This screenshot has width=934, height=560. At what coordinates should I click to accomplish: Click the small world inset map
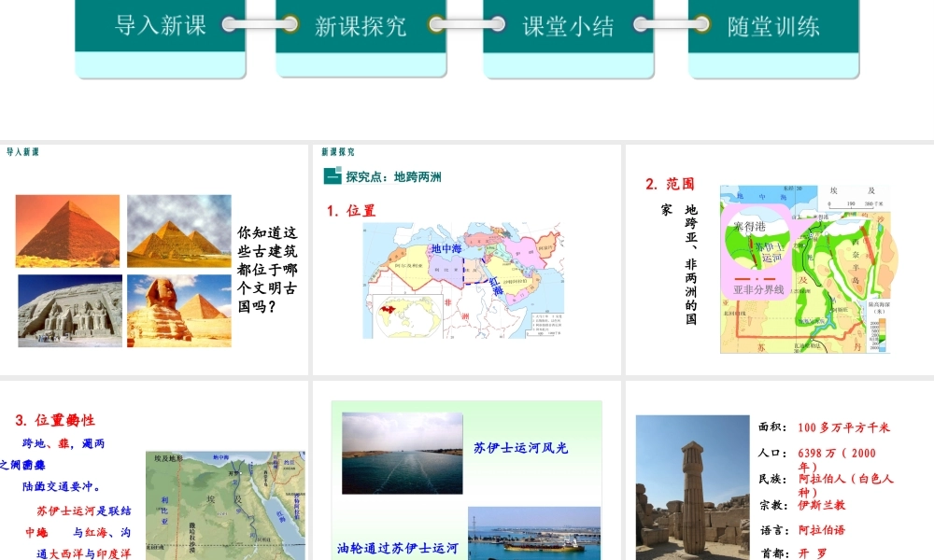click(x=406, y=316)
